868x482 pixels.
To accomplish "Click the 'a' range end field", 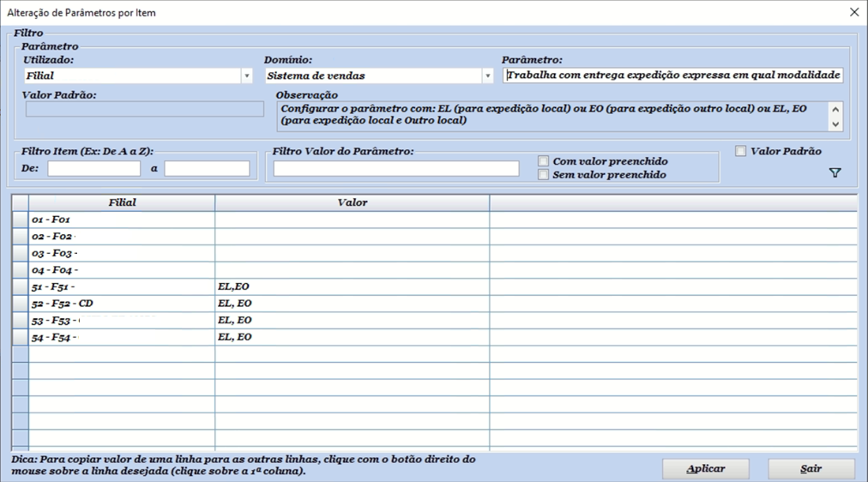I will [207, 169].
